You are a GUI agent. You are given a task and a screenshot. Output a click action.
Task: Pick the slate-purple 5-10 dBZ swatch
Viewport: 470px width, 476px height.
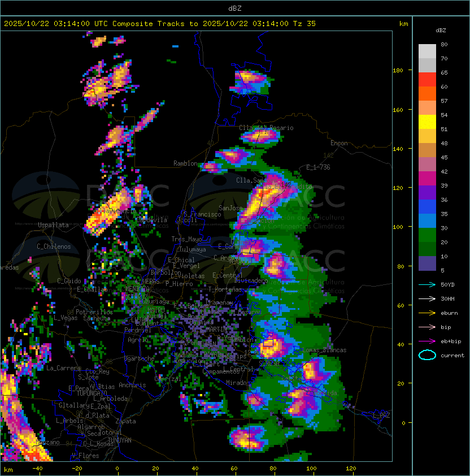(427, 263)
